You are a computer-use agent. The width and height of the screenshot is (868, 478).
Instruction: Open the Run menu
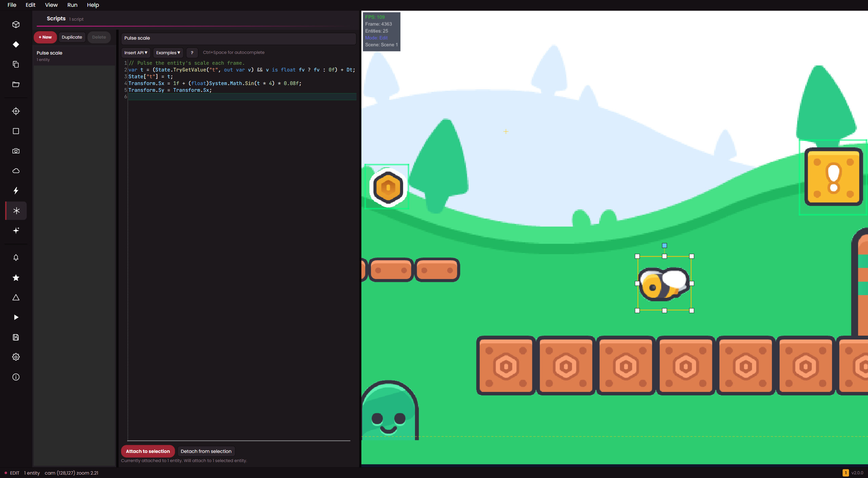click(72, 5)
